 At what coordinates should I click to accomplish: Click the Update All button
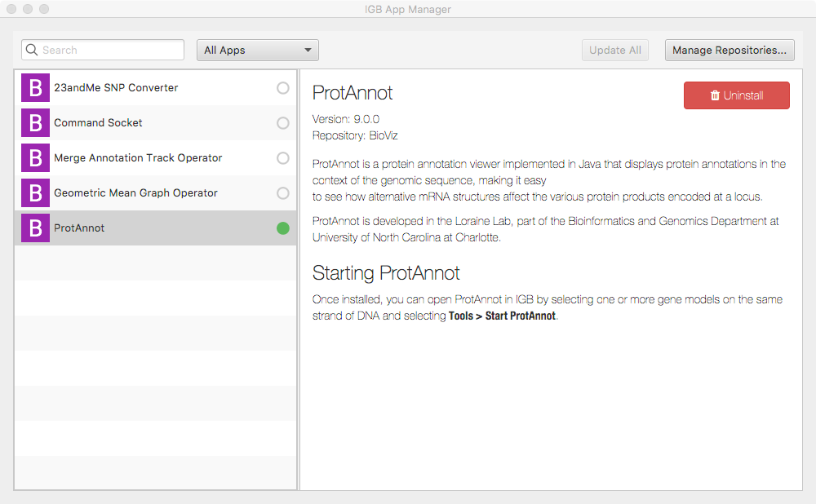coord(615,50)
